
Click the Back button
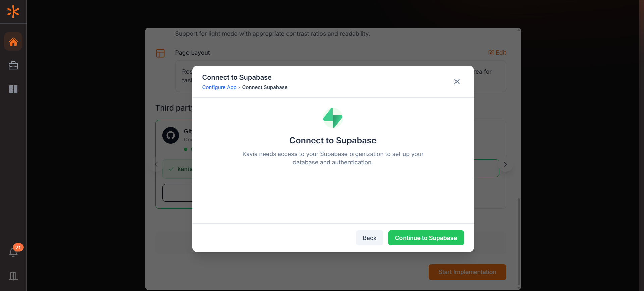point(369,238)
